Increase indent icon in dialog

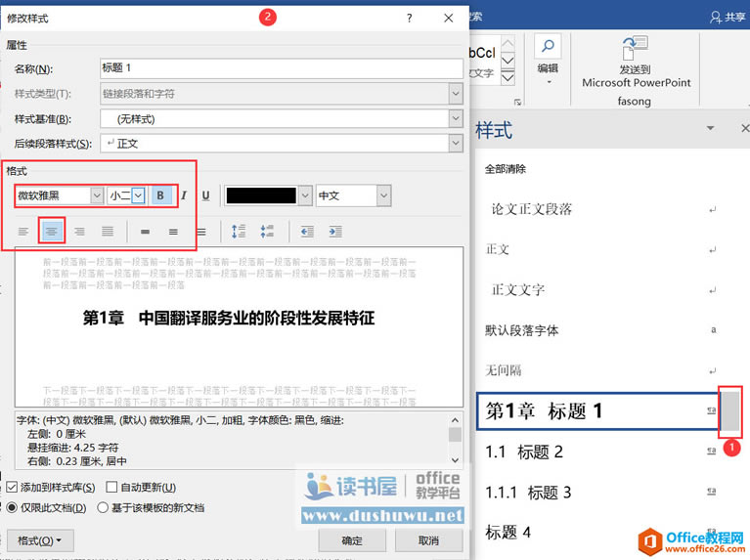(335, 232)
